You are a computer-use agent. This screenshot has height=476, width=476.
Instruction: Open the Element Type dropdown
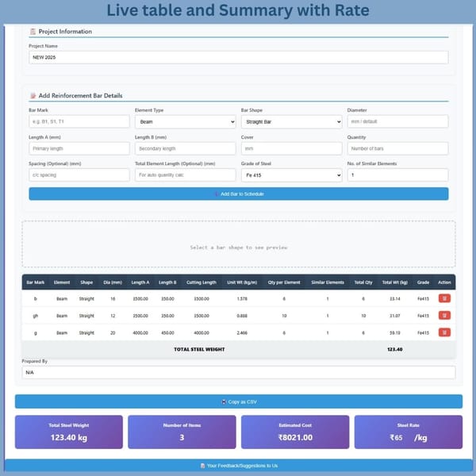point(185,122)
